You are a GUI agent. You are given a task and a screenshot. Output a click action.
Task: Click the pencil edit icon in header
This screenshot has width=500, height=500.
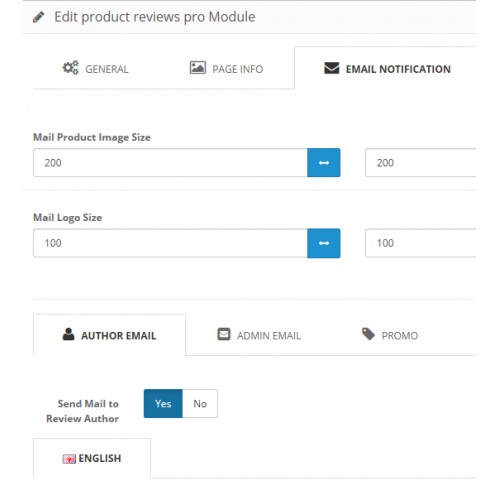(39, 17)
